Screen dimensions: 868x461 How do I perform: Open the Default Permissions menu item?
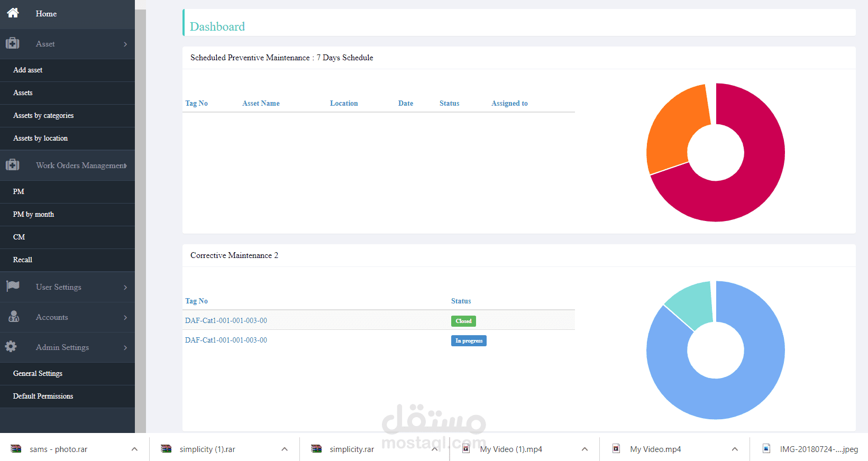[x=43, y=396]
